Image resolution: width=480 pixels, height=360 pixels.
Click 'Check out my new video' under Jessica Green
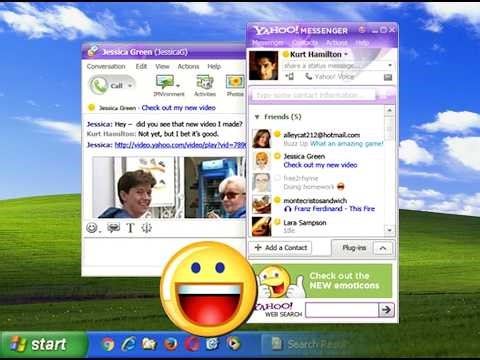tap(320, 165)
